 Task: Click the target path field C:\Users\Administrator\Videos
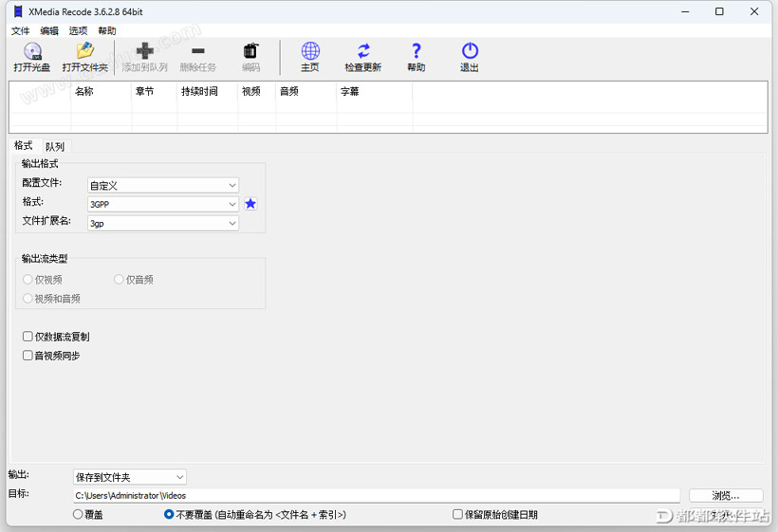pyautogui.click(x=376, y=496)
